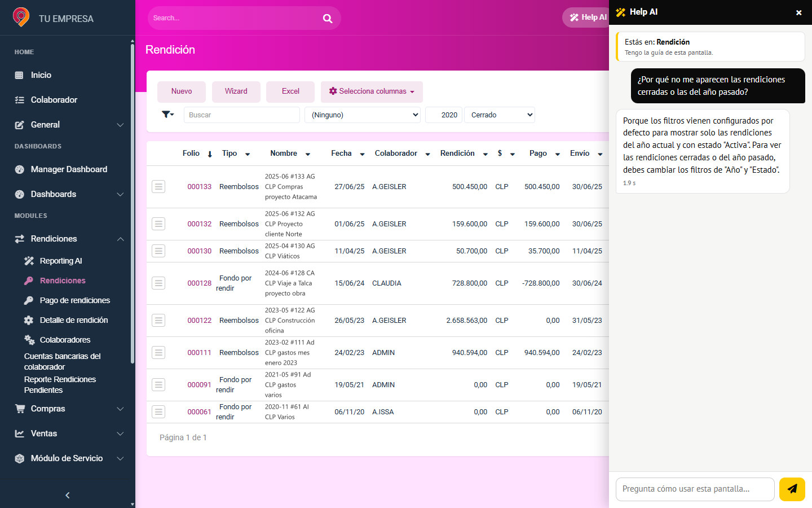Click the search magnifier icon
This screenshot has width=812, height=508.
click(328, 19)
